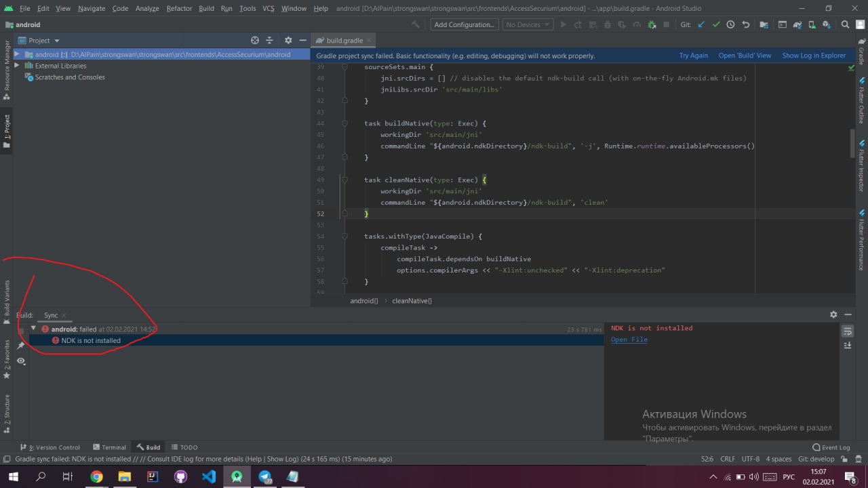Click the pin icon in Build panel

(x=21, y=346)
